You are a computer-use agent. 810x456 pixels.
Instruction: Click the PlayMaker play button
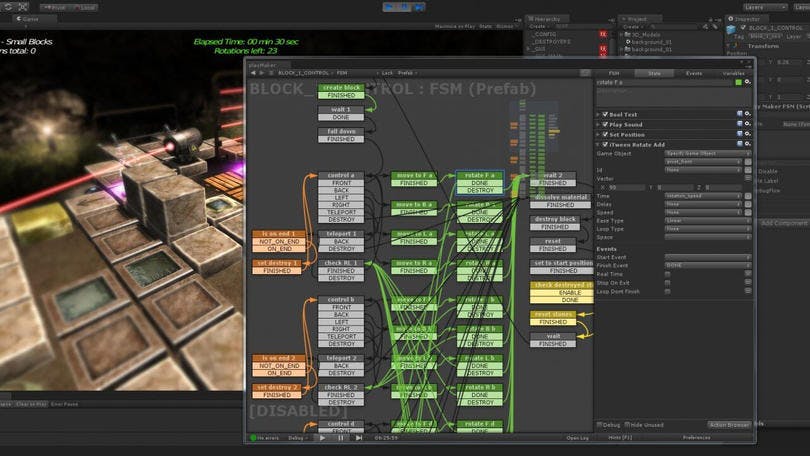[322, 437]
